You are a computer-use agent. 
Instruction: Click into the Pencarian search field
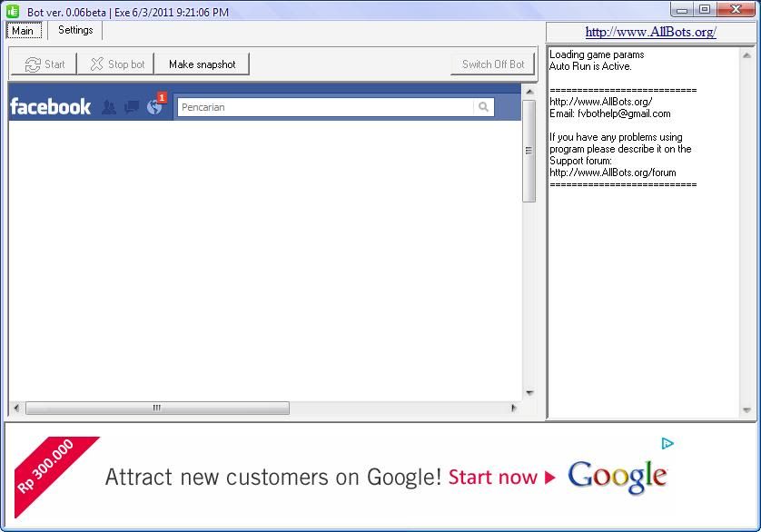click(x=325, y=107)
